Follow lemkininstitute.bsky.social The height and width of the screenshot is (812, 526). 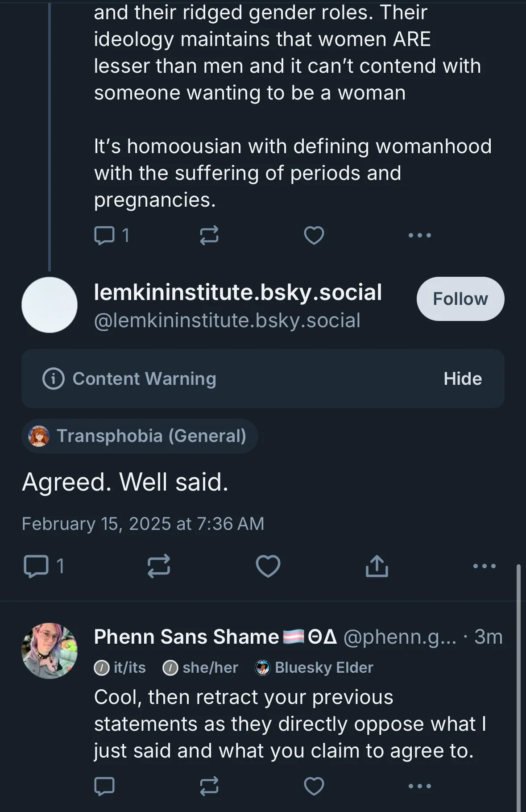click(x=460, y=299)
